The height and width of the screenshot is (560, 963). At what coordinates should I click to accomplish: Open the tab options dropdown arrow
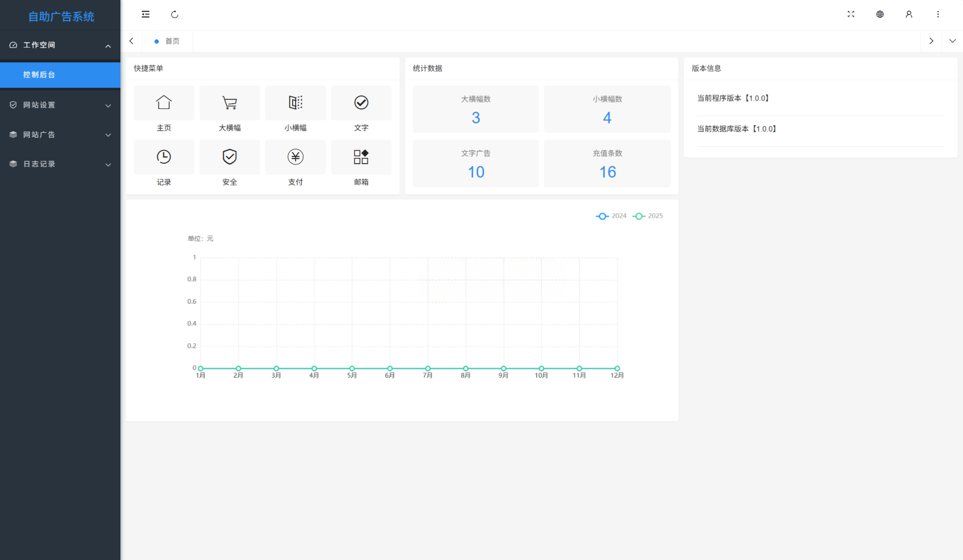click(x=952, y=41)
